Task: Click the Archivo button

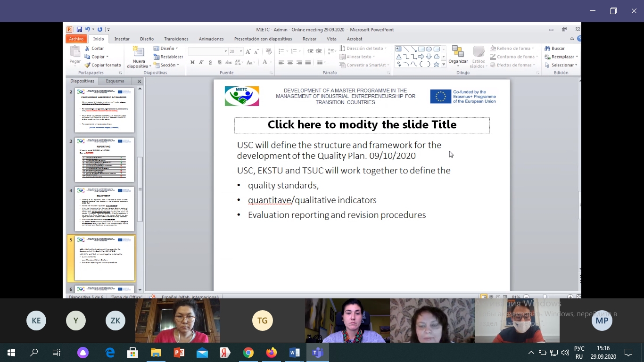Action: tap(76, 39)
